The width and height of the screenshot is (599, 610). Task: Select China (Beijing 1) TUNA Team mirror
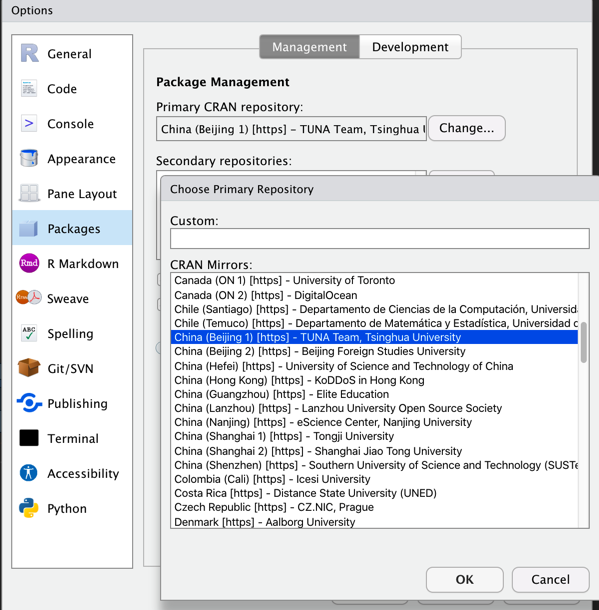374,337
